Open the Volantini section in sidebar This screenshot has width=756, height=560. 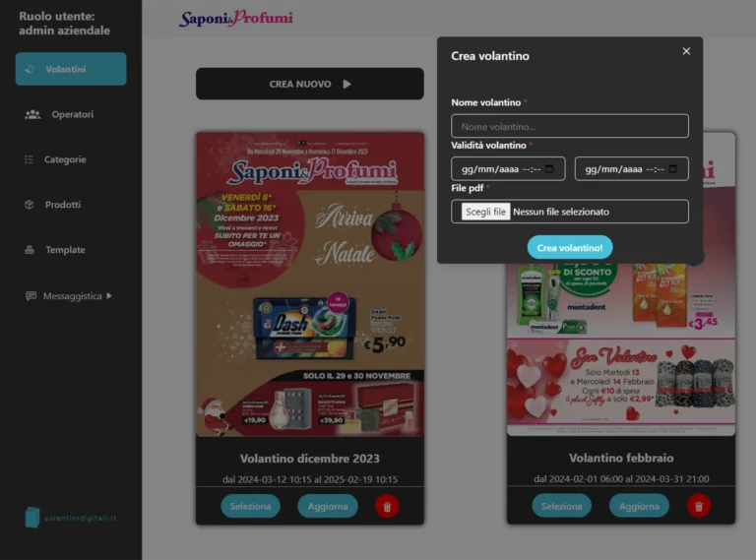click(x=71, y=69)
